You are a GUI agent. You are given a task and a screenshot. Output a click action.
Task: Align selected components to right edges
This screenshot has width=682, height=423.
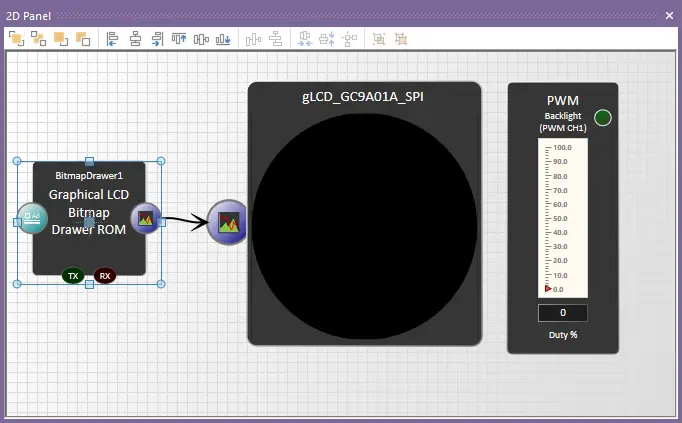point(157,39)
